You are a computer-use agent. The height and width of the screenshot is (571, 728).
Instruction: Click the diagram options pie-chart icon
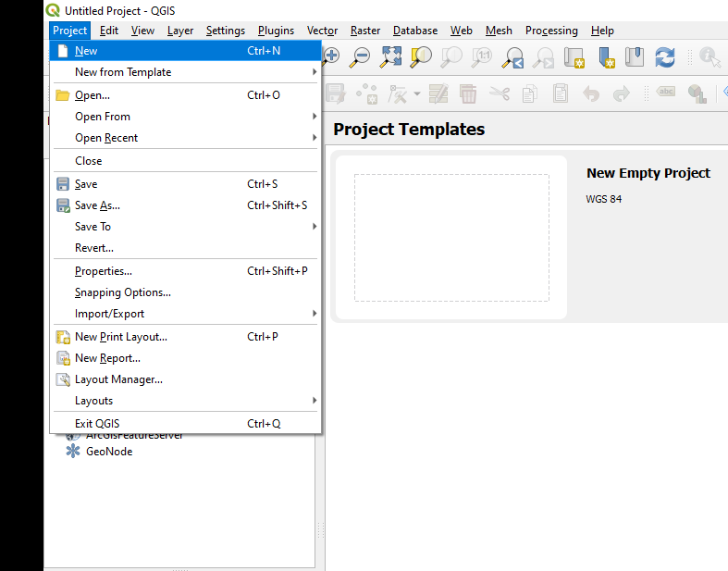coord(697,93)
